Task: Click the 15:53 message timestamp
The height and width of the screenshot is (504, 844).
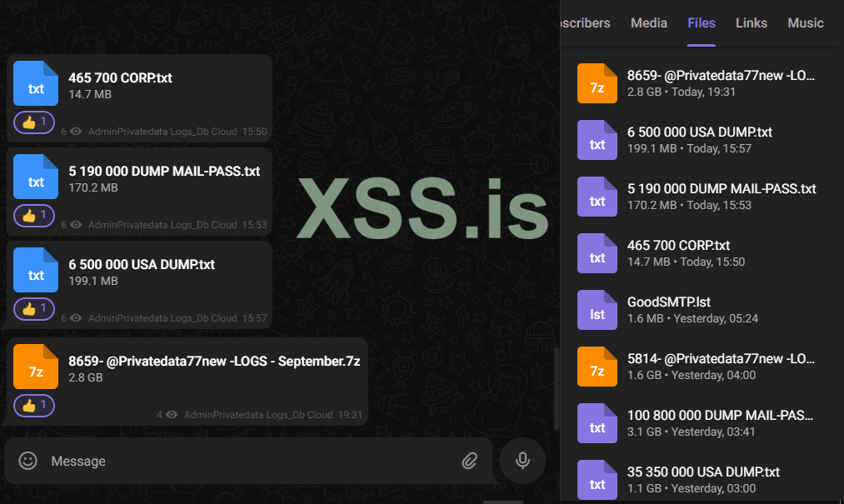Action: pos(255,225)
